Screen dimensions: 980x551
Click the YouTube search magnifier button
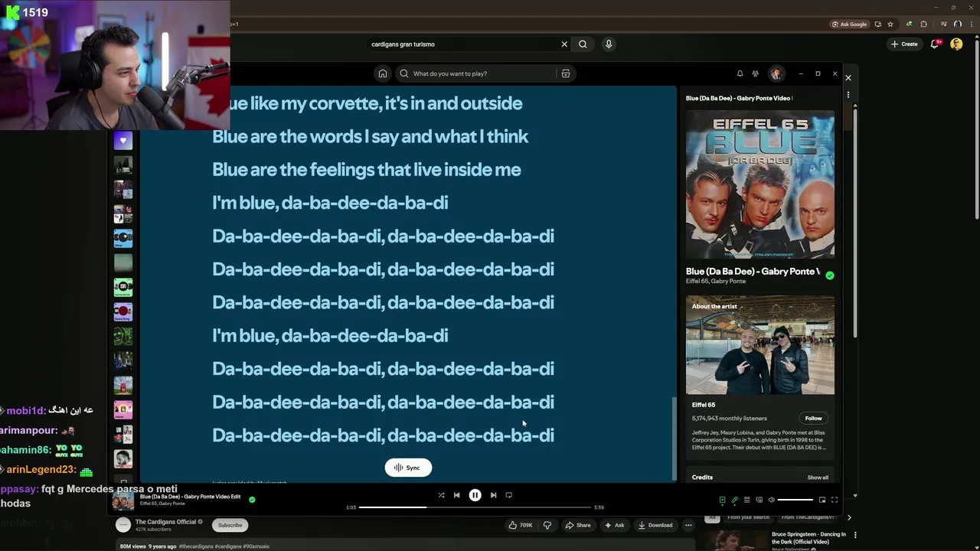coord(583,44)
